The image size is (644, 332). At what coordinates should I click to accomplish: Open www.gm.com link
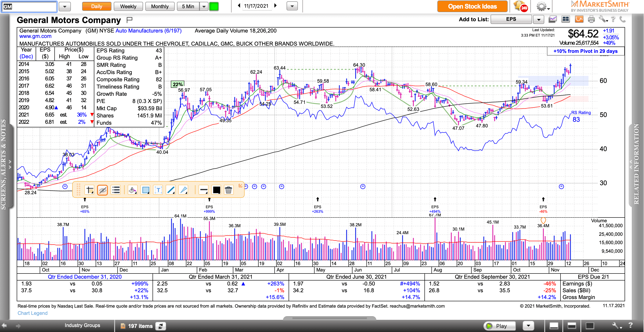point(35,36)
